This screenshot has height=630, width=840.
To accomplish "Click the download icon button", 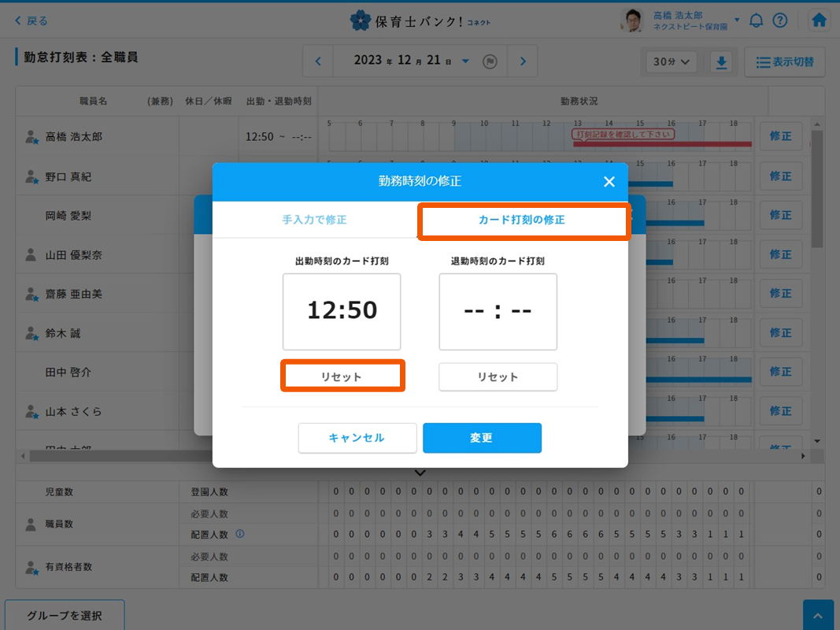I will 721,62.
